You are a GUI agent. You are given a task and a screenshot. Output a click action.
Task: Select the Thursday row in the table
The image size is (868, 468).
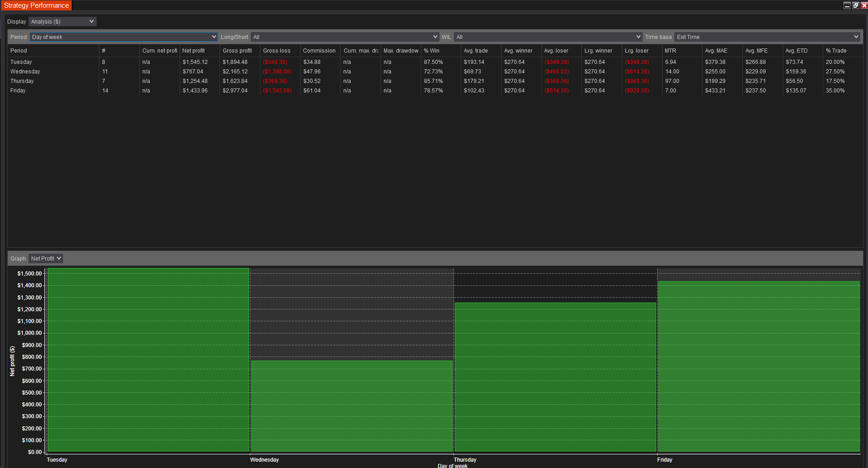click(x=435, y=81)
